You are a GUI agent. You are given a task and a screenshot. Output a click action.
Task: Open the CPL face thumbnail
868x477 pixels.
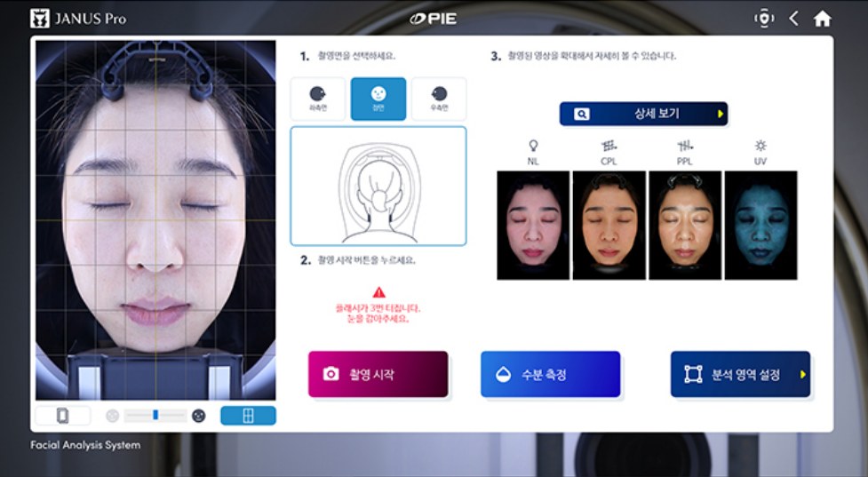(x=609, y=226)
